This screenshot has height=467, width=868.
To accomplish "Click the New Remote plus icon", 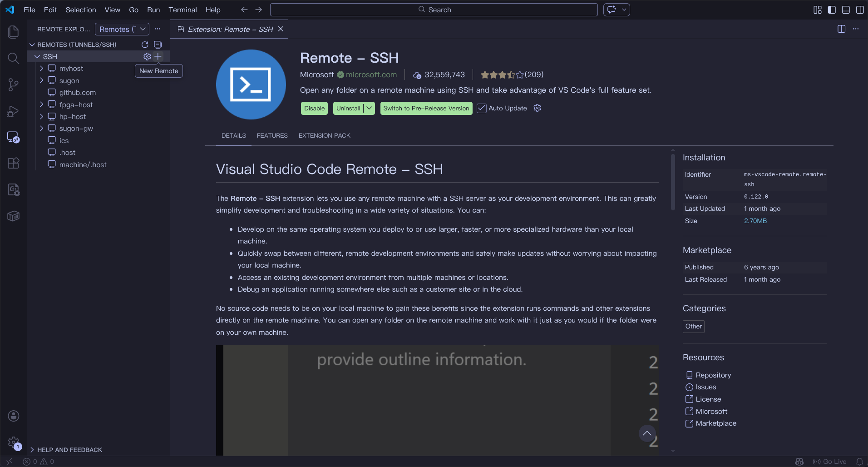I will coord(158,56).
